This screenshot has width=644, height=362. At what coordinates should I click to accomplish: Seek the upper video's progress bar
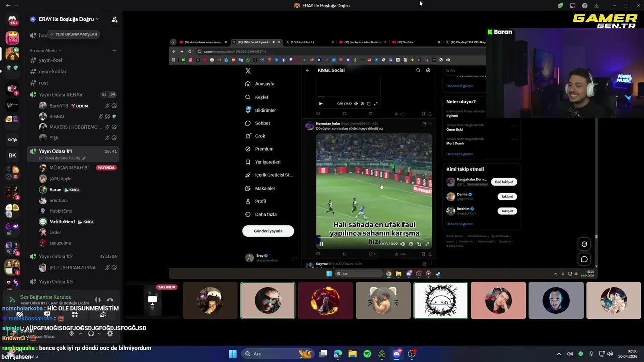[349, 97]
